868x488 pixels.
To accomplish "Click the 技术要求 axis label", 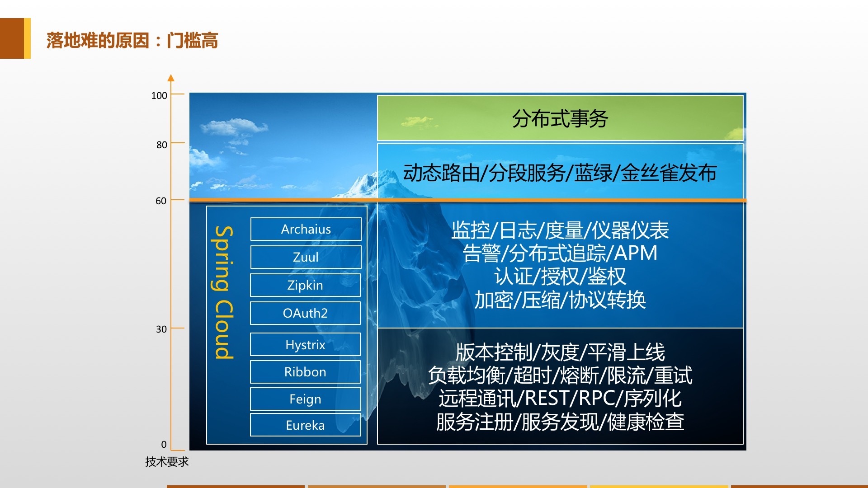I will (x=166, y=461).
